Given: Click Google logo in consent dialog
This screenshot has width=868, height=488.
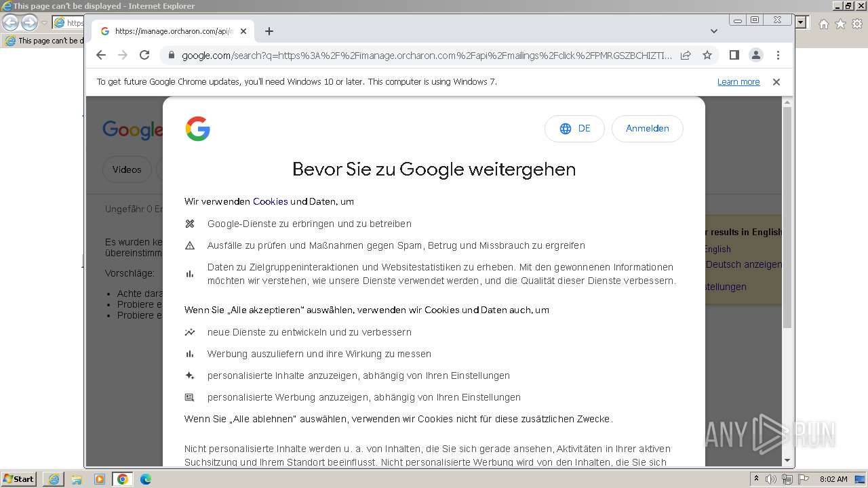Looking at the screenshot, I should [198, 129].
